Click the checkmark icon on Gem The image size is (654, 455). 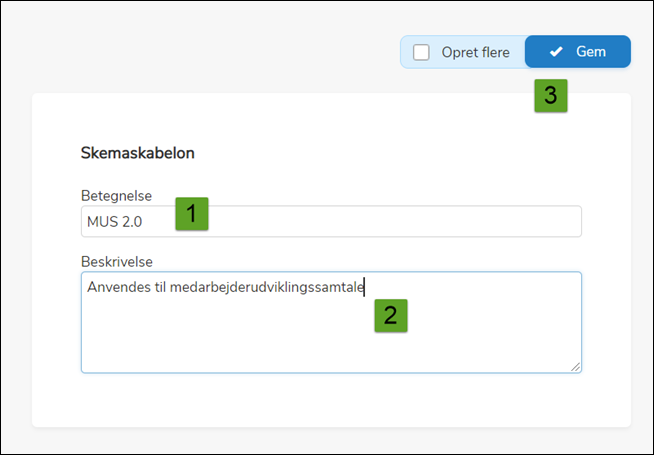click(556, 52)
